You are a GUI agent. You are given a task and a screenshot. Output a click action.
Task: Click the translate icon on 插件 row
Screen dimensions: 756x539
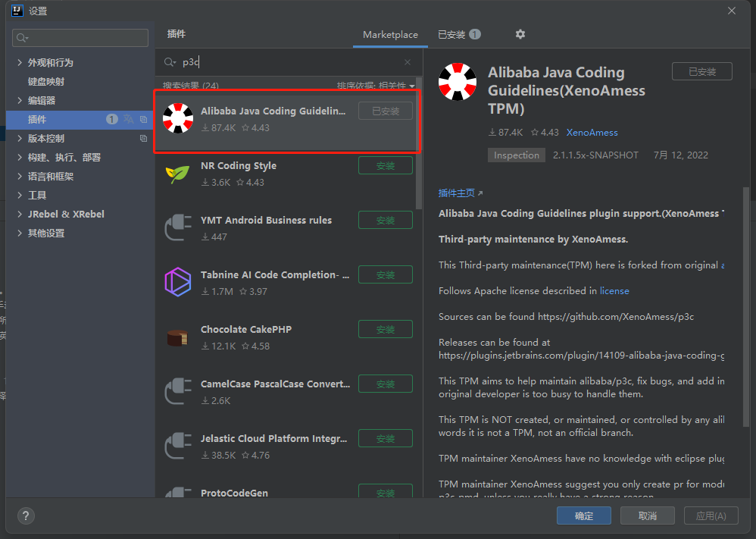click(x=128, y=119)
